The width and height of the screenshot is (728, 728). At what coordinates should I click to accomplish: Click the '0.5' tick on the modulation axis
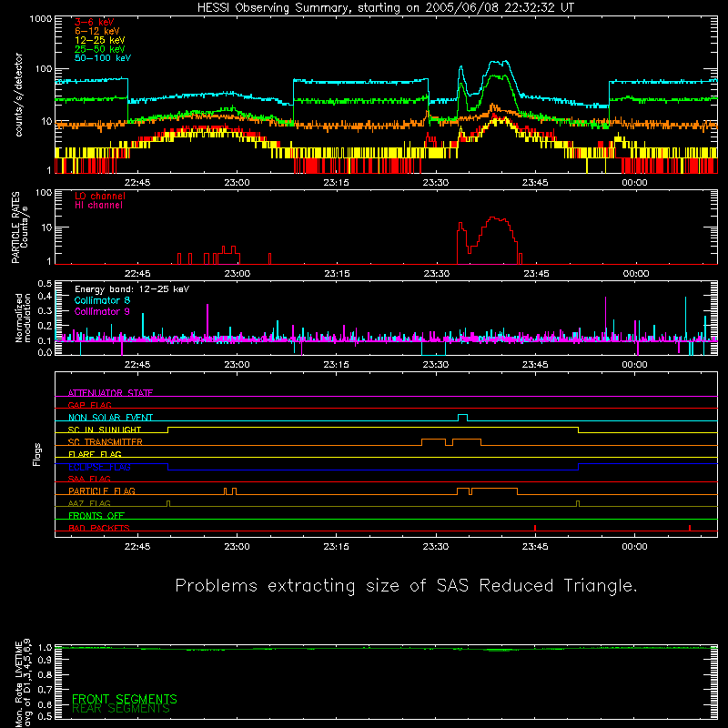coord(45,284)
